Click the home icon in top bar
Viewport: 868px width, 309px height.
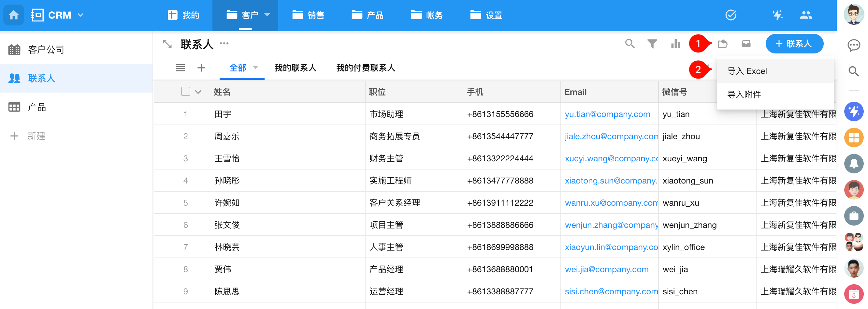click(13, 15)
